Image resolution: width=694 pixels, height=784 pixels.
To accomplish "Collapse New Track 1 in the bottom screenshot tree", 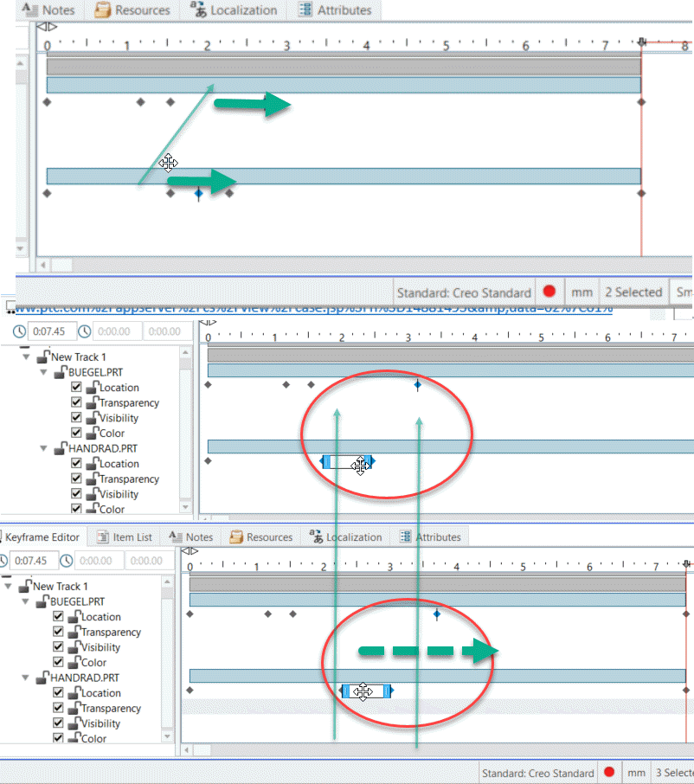I will point(8,586).
